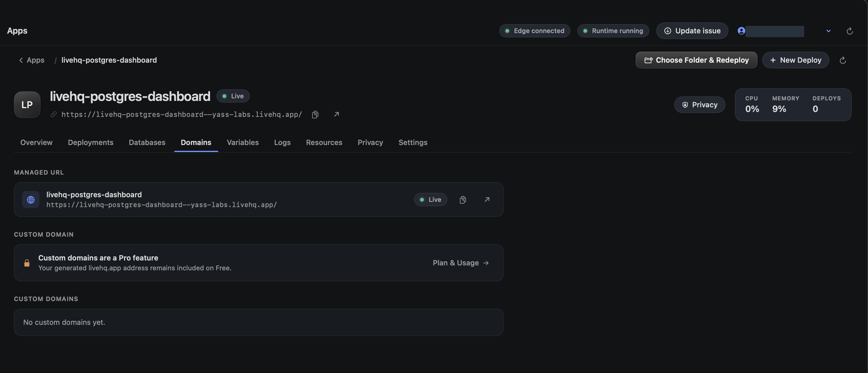Open the Overview tab

[36, 142]
